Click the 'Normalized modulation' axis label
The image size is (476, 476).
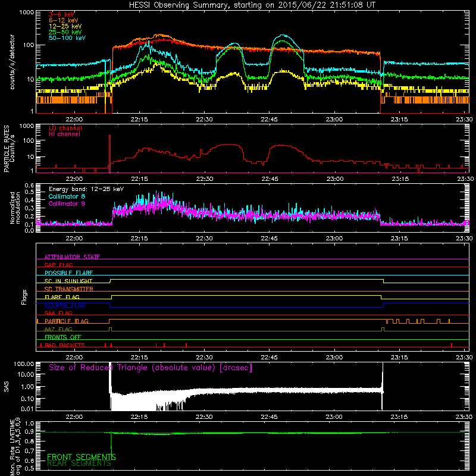pos(15,208)
